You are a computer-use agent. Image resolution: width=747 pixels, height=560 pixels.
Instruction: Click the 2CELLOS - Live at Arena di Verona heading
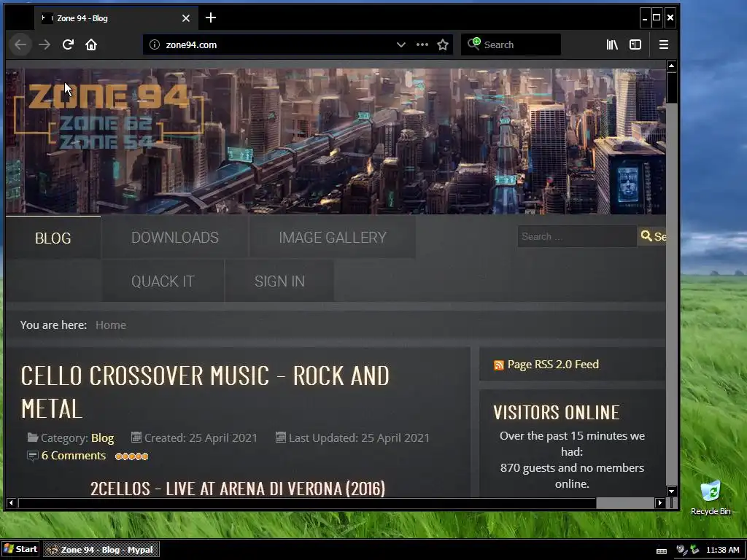coord(238,489)
